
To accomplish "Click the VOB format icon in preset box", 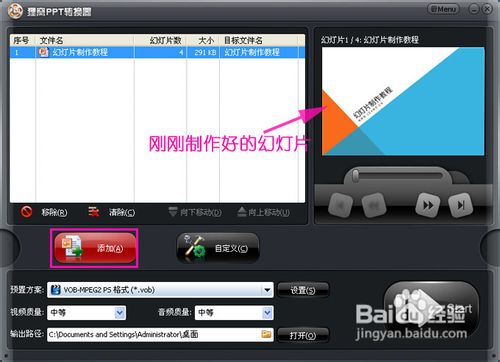I will tap(56, 290).
